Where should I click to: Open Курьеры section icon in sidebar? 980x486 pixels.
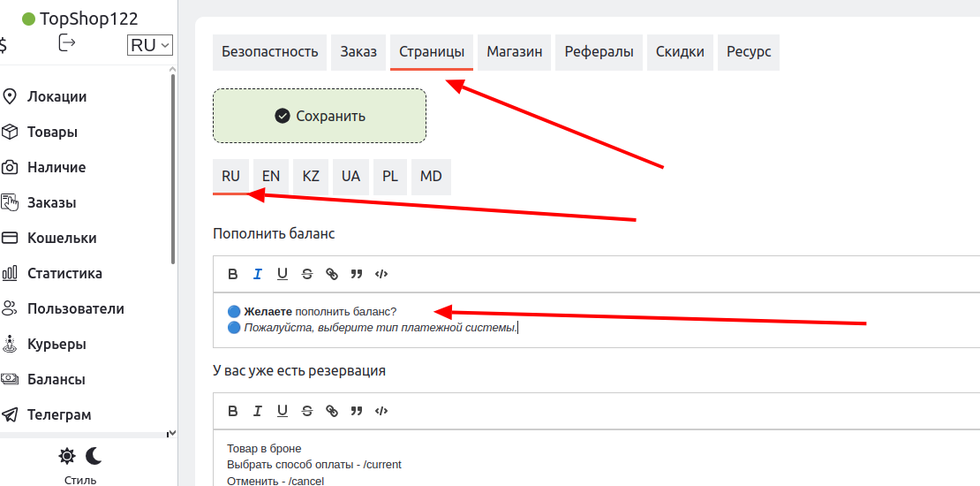[x=11, y=344]
